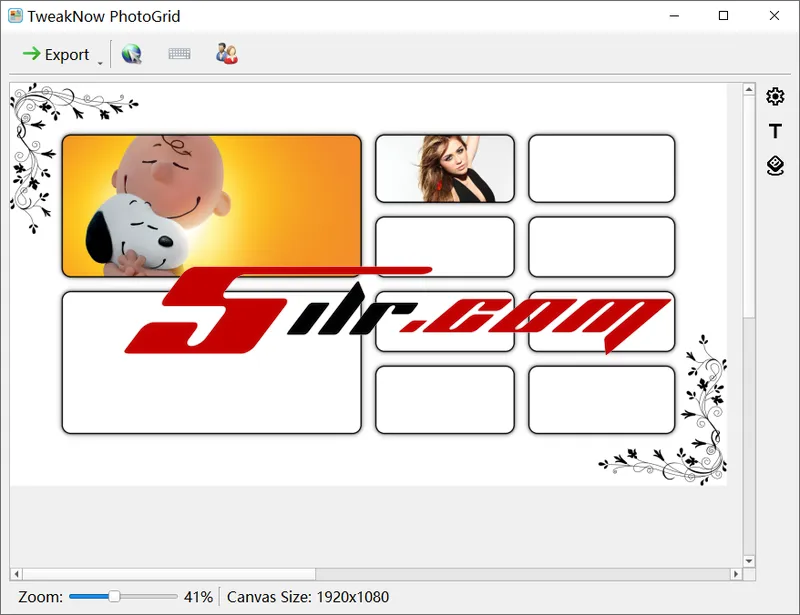This screenshot has width=800, height=615.
Task: Adjust the Zoom slider handle
Action: point(114,596)
